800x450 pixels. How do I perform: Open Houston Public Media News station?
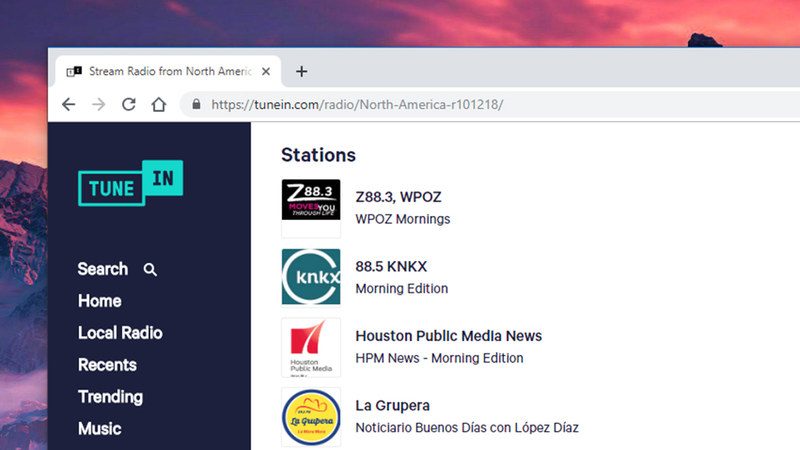point(448,336)
